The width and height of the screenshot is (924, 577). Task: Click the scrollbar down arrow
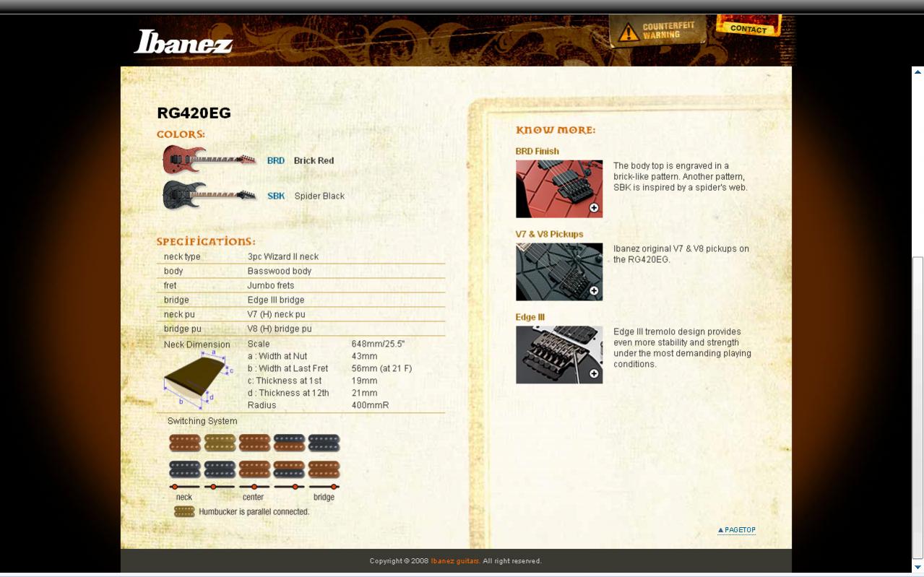pos(917,568)
